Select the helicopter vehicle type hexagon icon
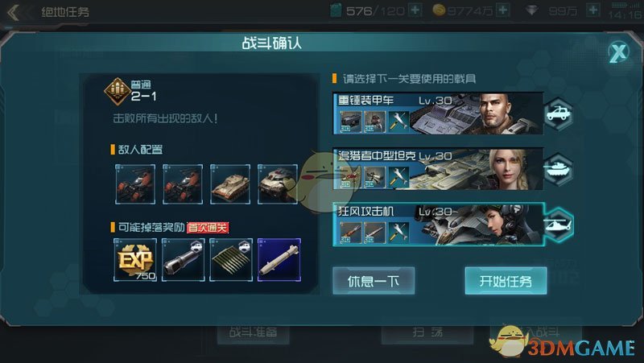 coord(558,225)
